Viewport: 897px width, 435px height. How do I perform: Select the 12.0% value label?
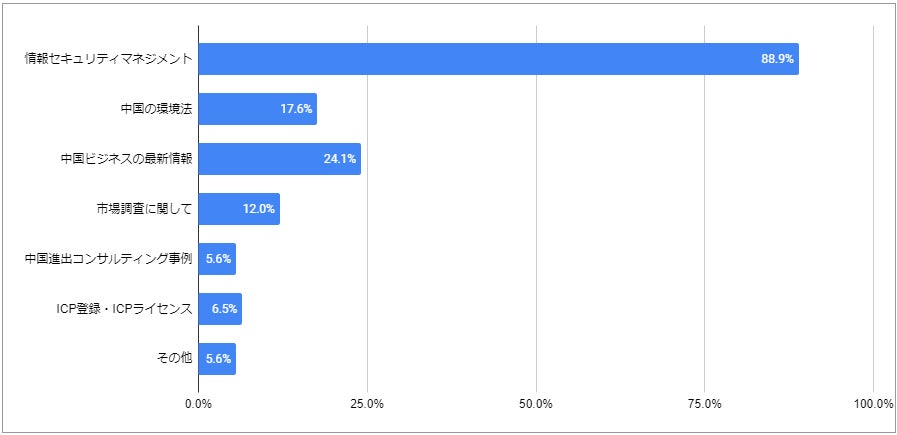(259, 209)
